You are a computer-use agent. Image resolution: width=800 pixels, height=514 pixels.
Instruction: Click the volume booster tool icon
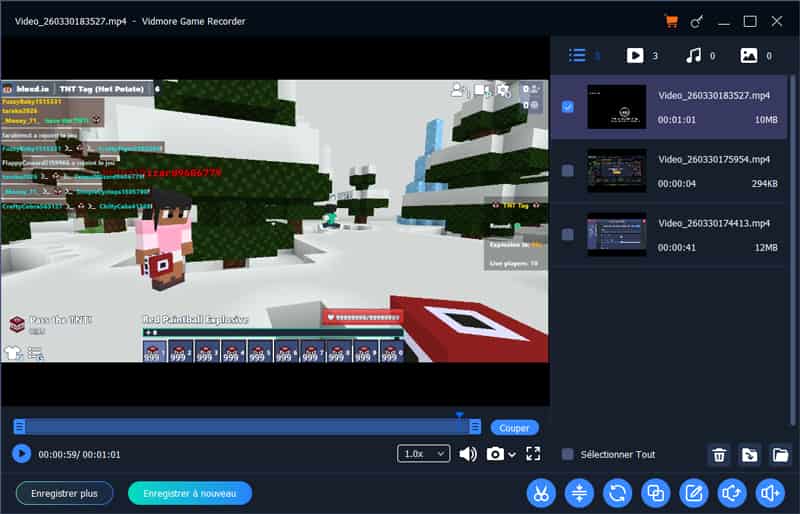click(769, 493)
